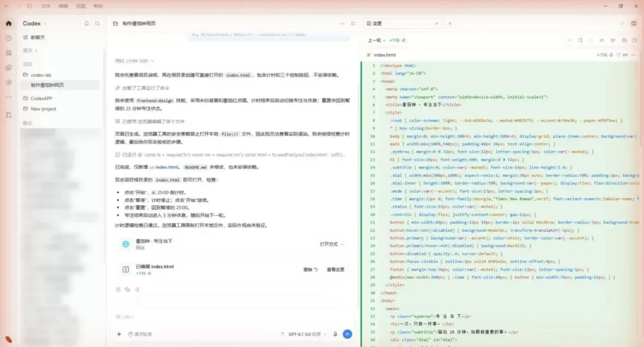The height and width of the screenshot is (347, 644).
Task: Open the book library icon in left rail
Action: point(8,53)
